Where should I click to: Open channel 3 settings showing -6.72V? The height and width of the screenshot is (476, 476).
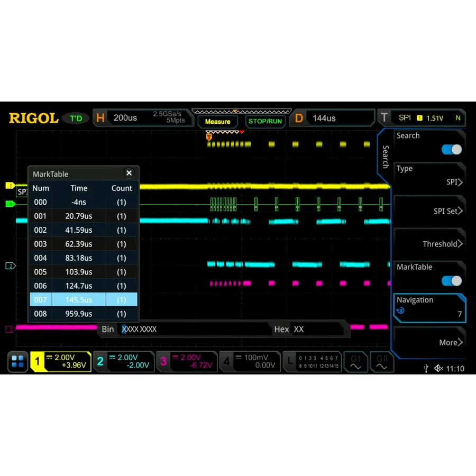tap(187, 361)
